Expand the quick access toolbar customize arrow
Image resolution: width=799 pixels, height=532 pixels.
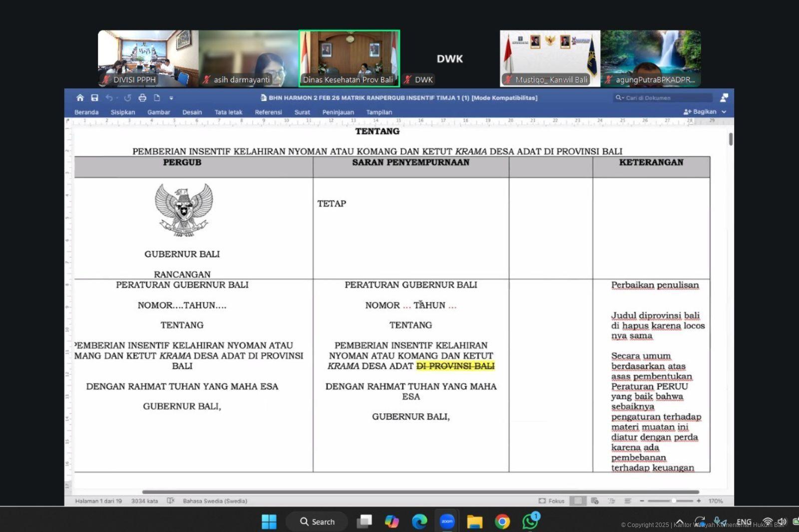[171, 98]
